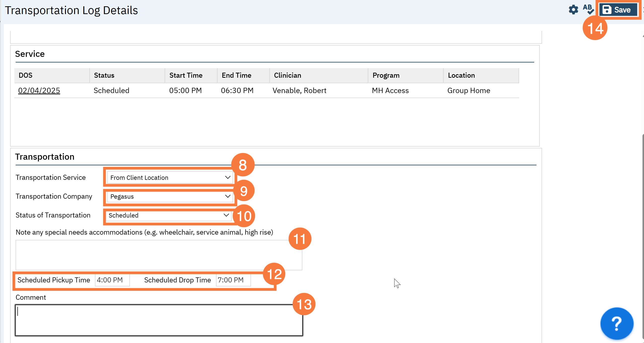Click the Status column header

click(x=104, y=75)
